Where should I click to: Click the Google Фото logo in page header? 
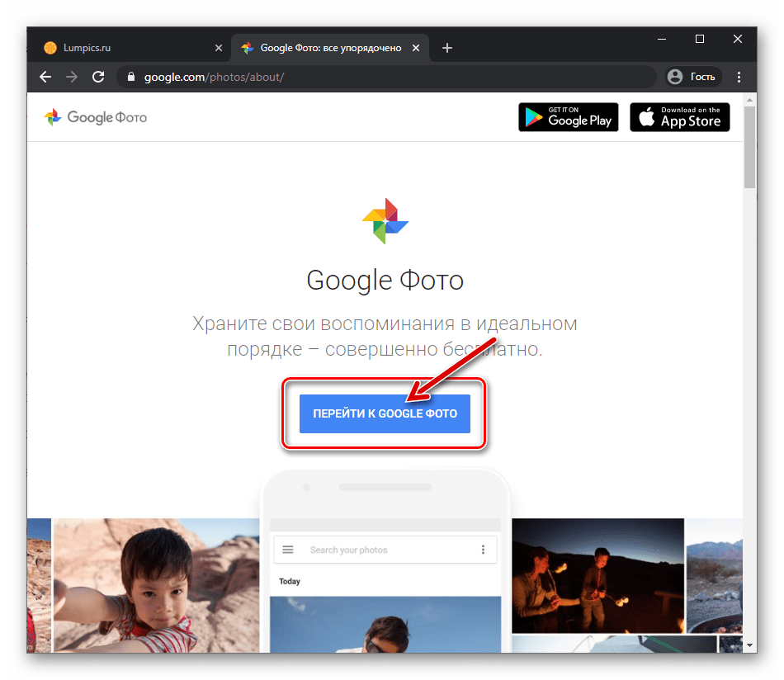pyautogui.click(x=95, y=117)
